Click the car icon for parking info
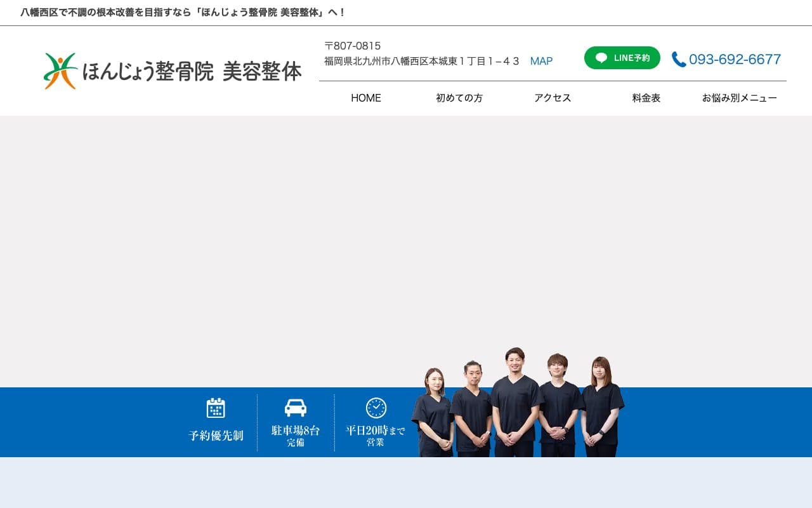This screenshot has width=812, height=508. pyautogui.click(x=296, y=408)
